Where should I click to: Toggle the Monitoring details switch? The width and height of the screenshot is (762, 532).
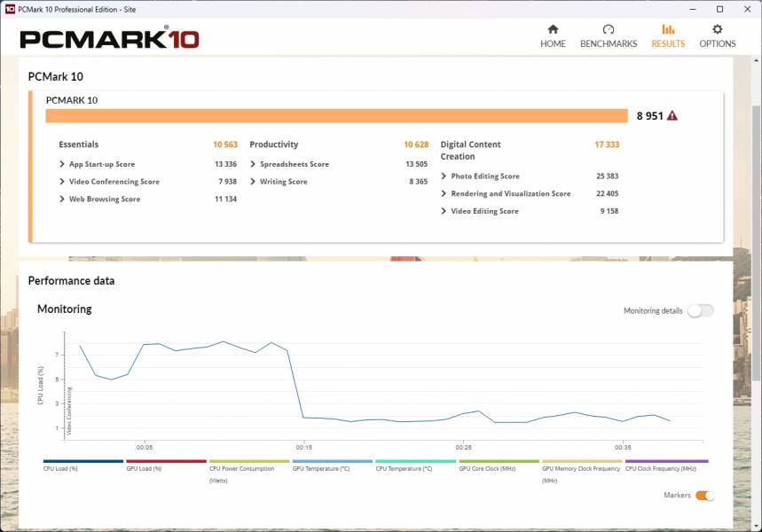tap(701, 310)
